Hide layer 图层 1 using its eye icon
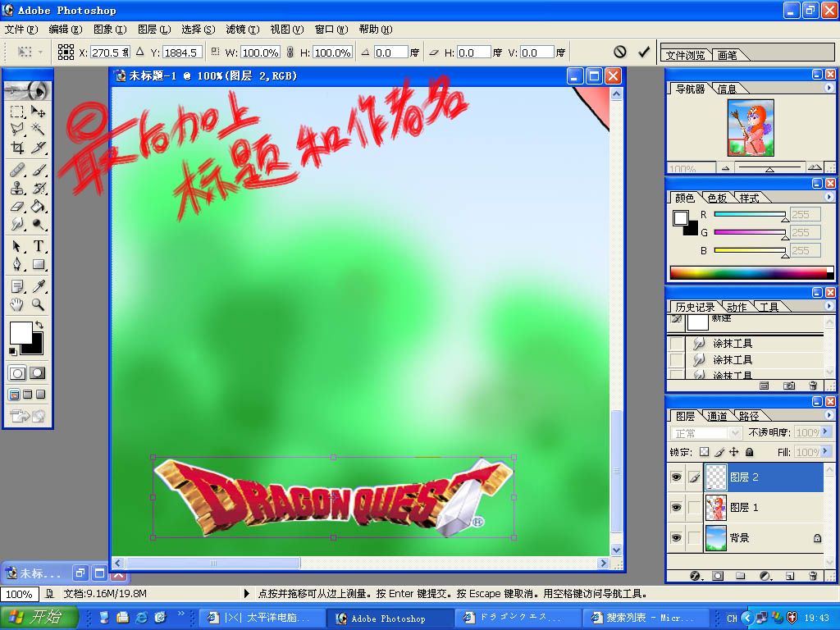 pyautogui.click(x=676, y=507)
